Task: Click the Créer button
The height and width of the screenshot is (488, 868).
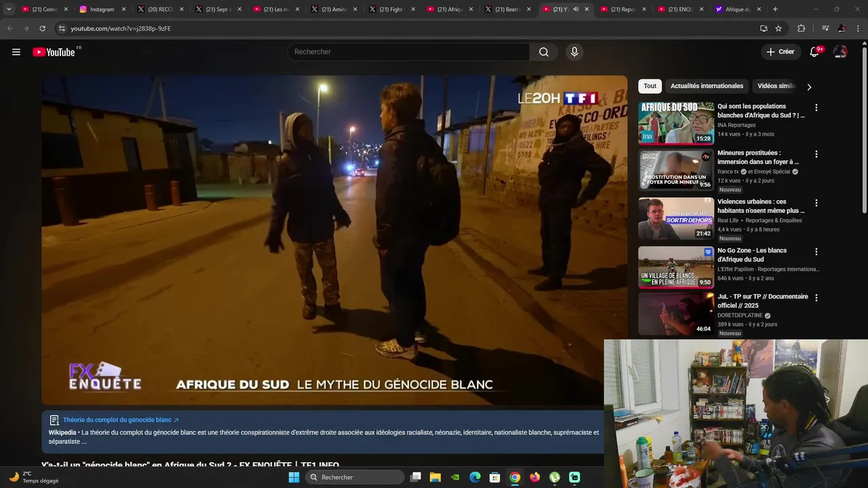Action: (780, 52)
